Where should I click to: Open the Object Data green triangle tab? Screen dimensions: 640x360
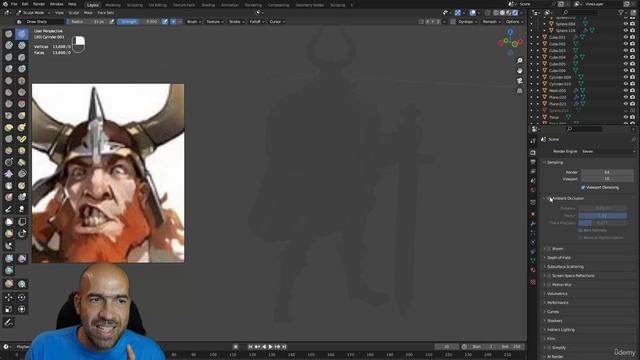(533, 260)
